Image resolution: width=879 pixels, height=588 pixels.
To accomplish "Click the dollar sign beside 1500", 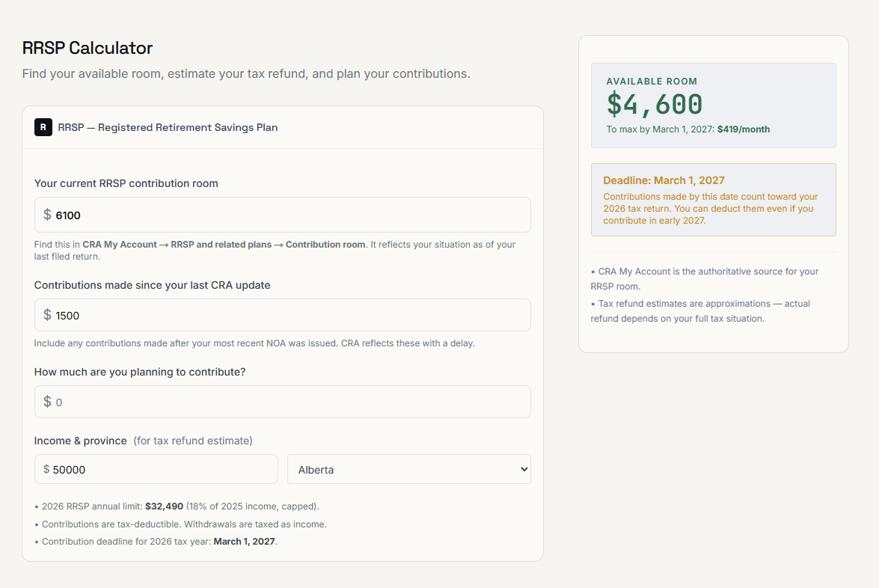I will [47, 315].
